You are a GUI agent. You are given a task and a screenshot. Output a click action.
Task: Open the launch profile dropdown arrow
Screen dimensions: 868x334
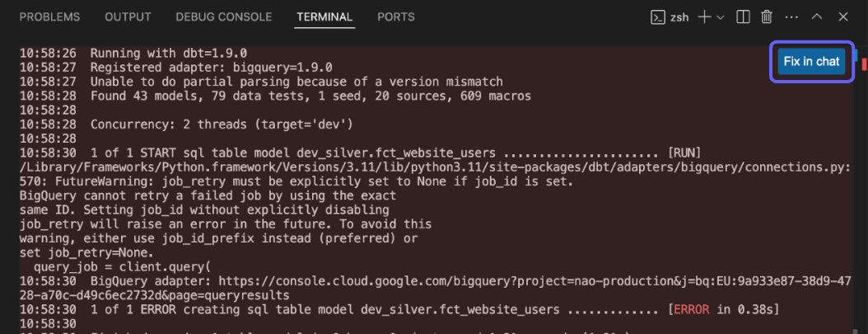pyautogui.click(x=721, y=17)
